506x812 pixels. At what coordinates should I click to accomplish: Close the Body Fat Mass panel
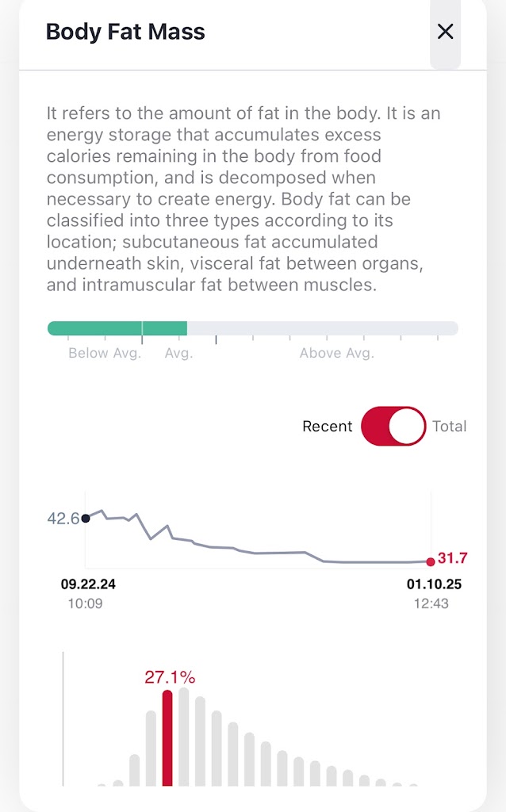[445, 32]
